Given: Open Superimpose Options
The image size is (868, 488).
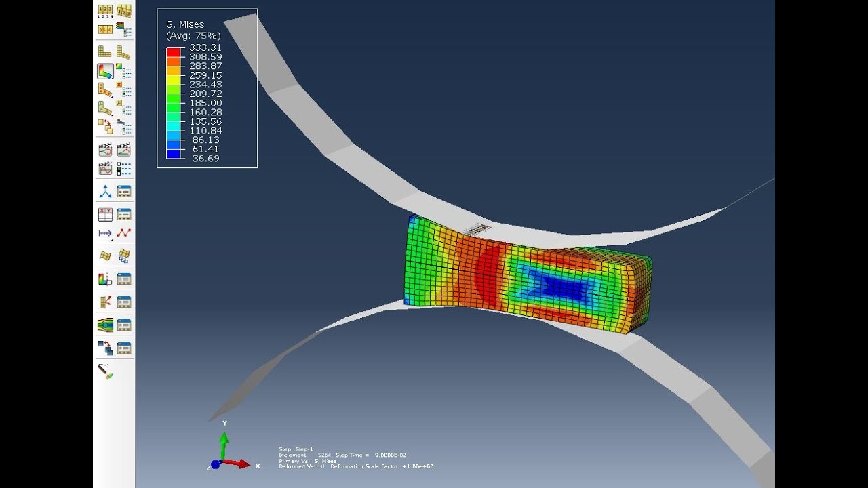Looking at the screenshot, I should tap(123, 126).
